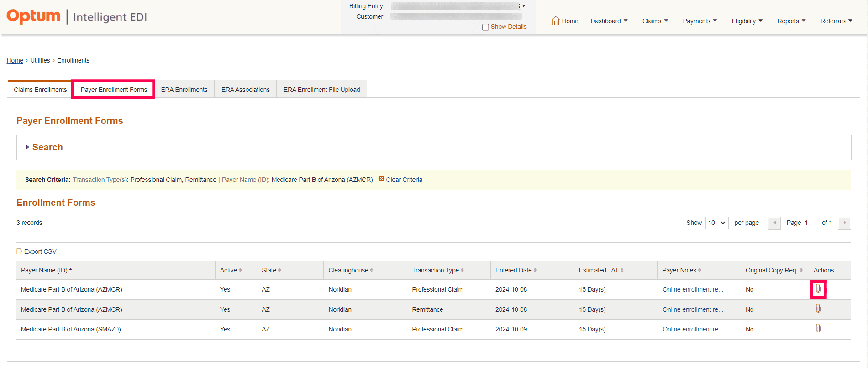Open Payer Notes link in first row
This screenshot has height=368, width=868.
coord(692,289)
